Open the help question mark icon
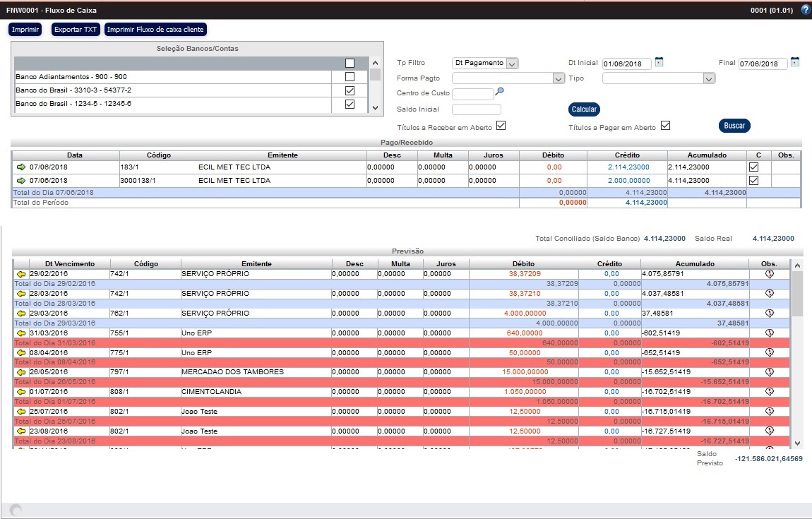 click(805, 11)
